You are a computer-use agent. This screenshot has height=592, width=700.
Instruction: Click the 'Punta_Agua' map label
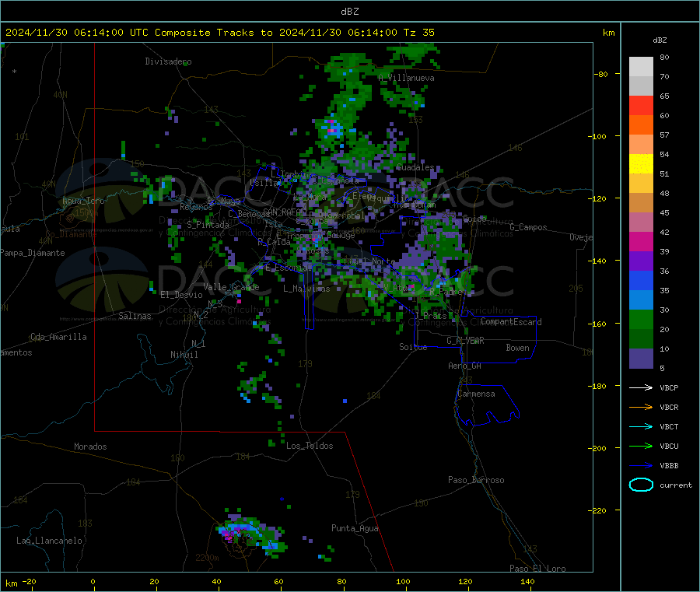click(x=355, y=528)
